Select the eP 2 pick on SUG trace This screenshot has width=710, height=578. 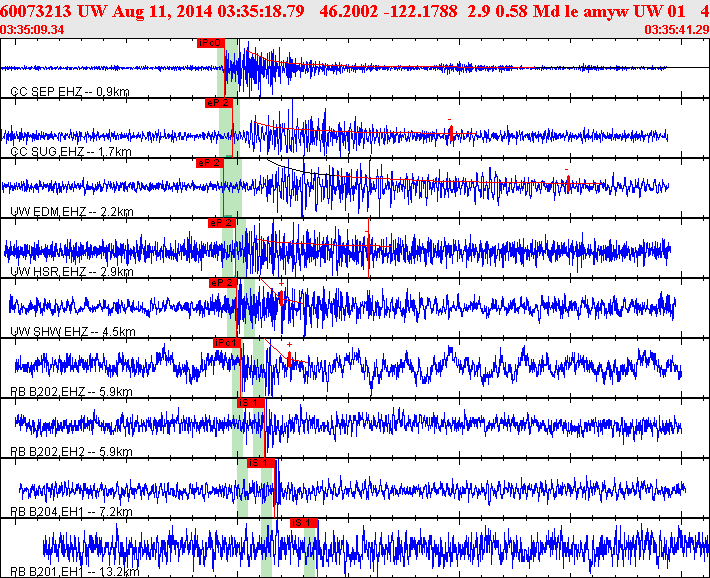218,103
